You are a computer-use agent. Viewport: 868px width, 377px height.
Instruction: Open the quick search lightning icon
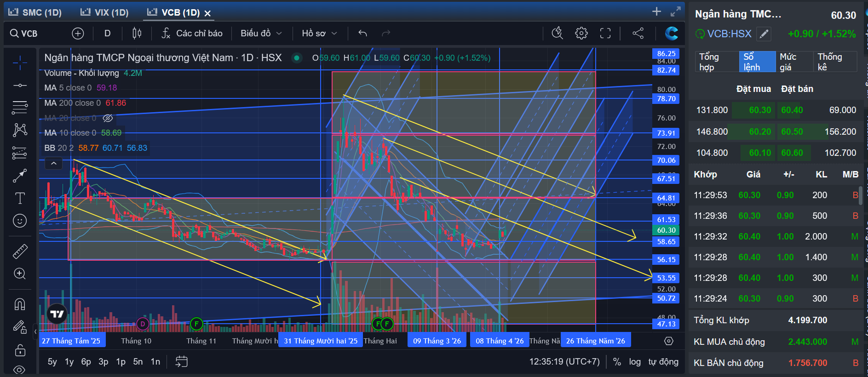[x=557, y=33]
